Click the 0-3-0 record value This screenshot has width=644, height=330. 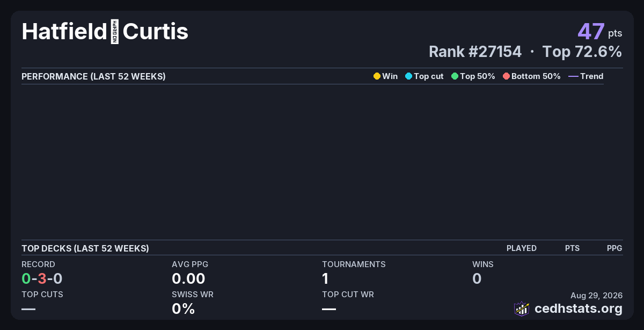42,278
